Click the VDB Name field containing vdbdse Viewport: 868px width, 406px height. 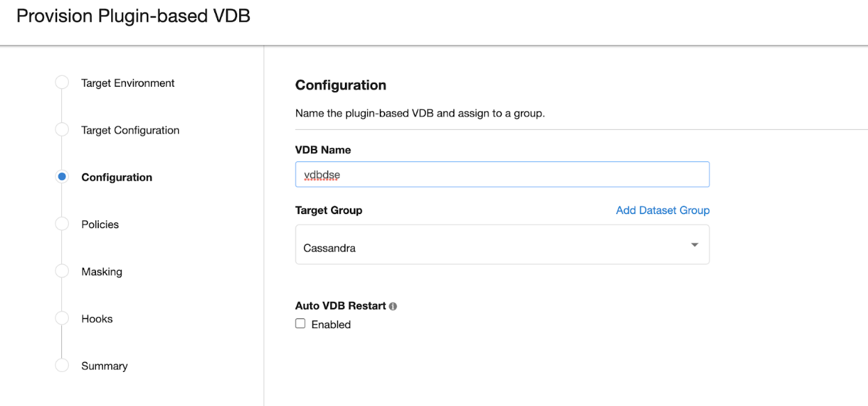502,174
